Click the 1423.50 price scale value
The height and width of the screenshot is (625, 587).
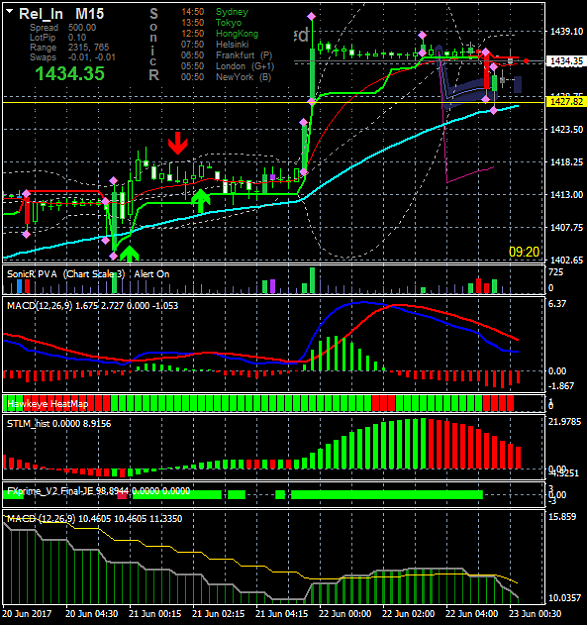566,130
